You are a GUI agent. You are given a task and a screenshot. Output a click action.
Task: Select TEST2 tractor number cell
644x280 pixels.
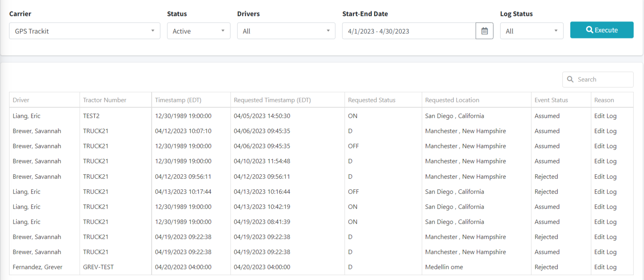click(x=91, y=116)
